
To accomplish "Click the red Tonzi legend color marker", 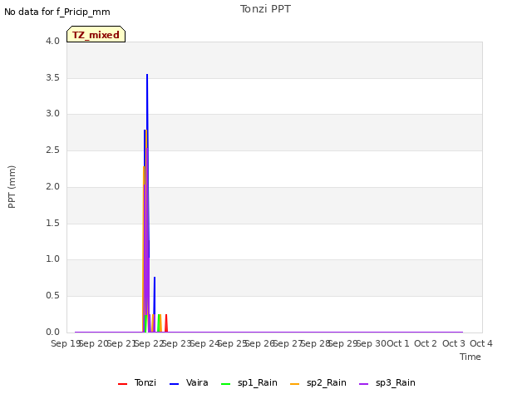I will [122, 384].
